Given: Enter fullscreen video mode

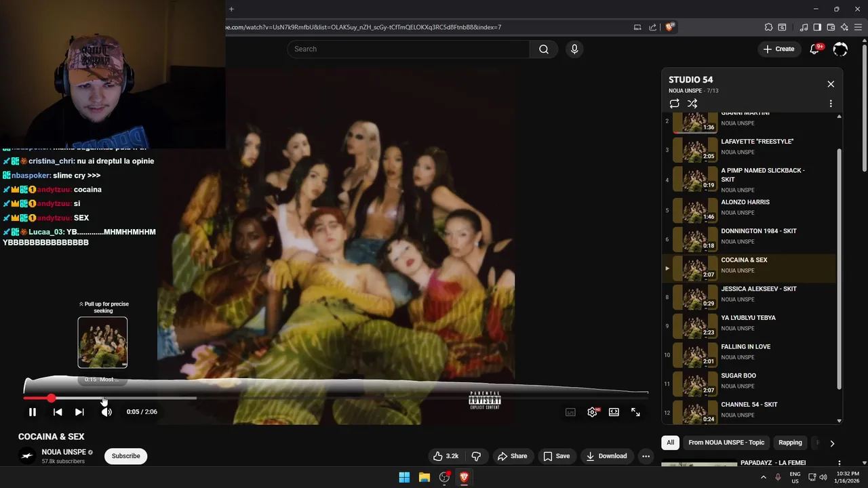Looking at the screenshot, I should [635, 412].
